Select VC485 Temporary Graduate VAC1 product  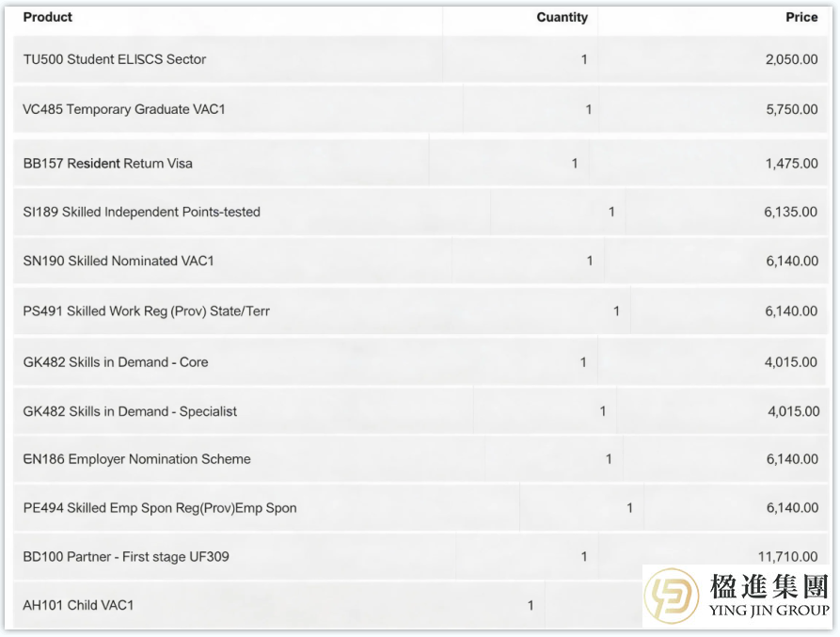(x=124, y=109)
